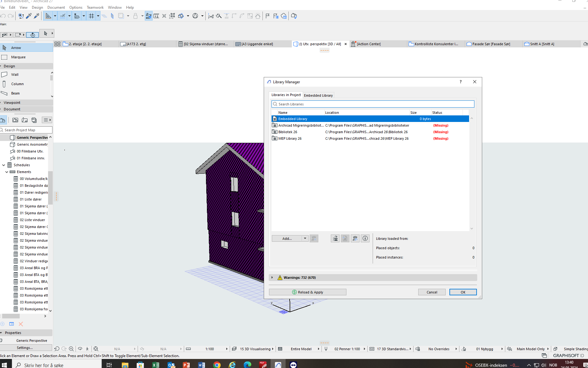
Task: Click the Reload & Apply button
Action: [x=307, y=292]
